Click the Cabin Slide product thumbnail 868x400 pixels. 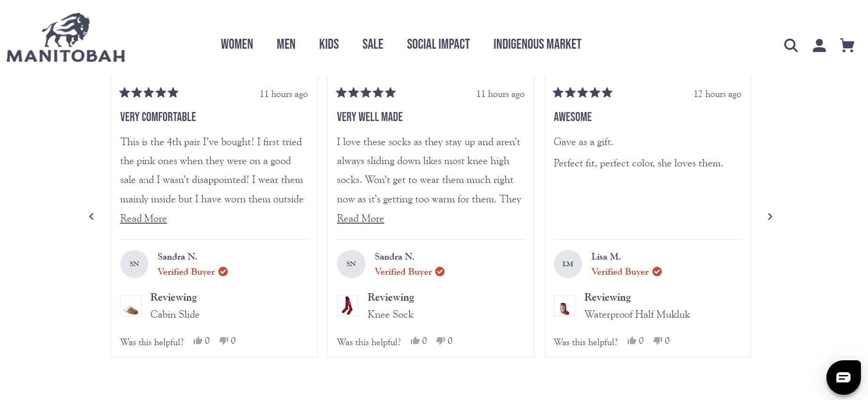tap(131, 306)
